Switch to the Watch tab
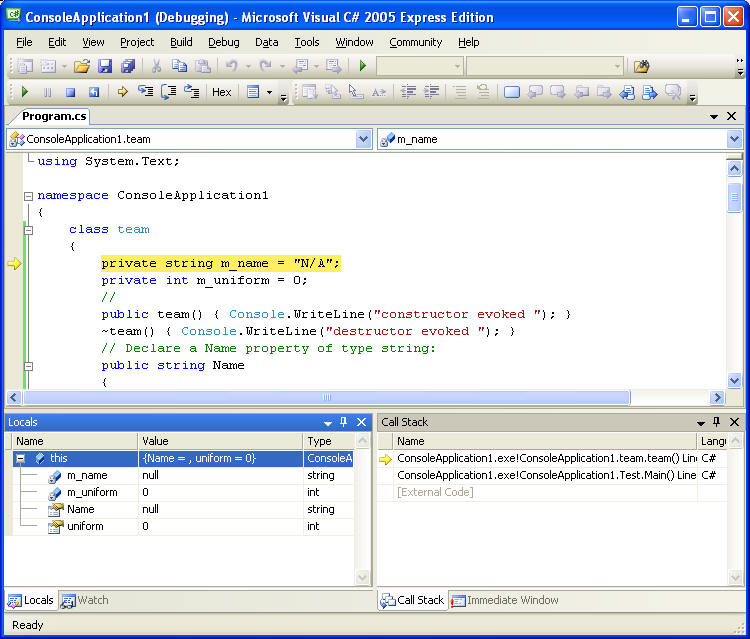The height and width of the screenshot is (639, 750). tap(86, 600)
